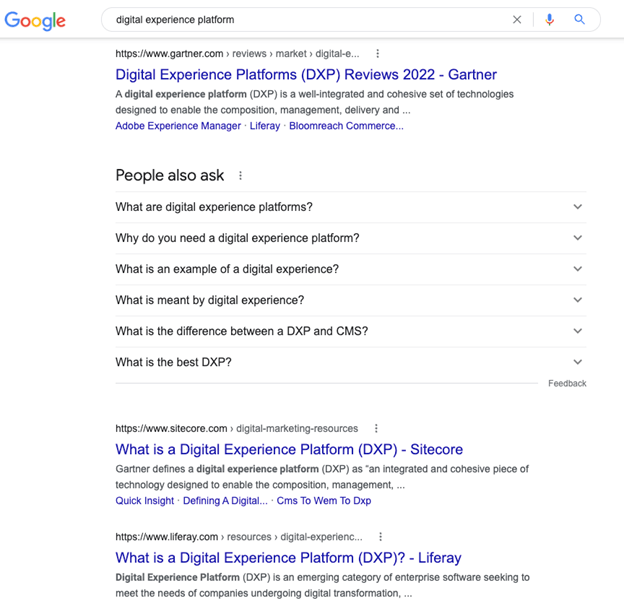Click the sitecore.com URL breadcrumb
Screen dimensions: 624x606
(237, 429)
